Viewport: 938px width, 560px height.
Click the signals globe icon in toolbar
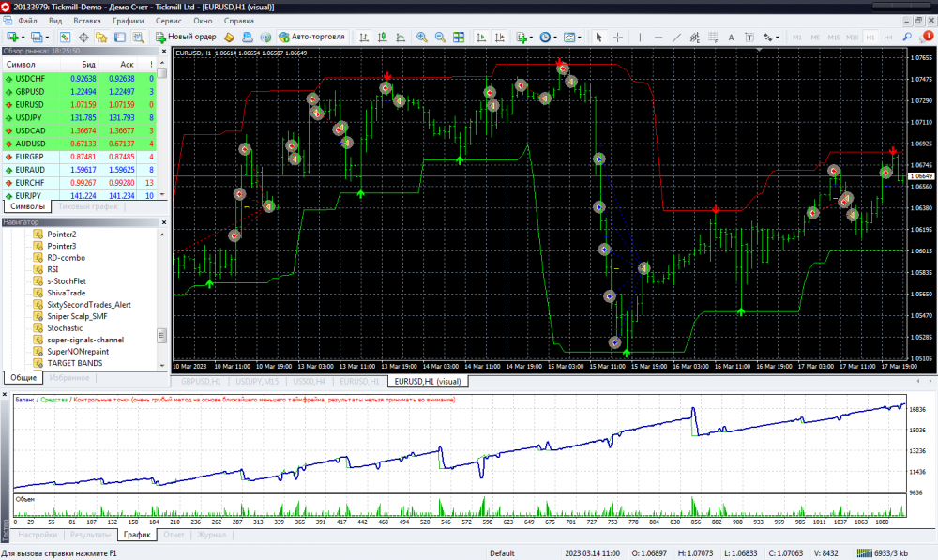click(265, 38)
